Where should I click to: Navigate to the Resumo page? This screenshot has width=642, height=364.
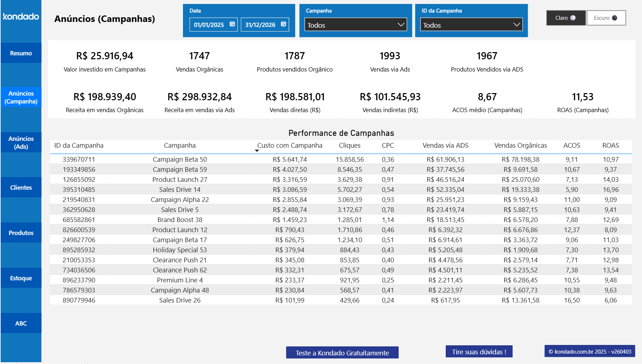20,53
